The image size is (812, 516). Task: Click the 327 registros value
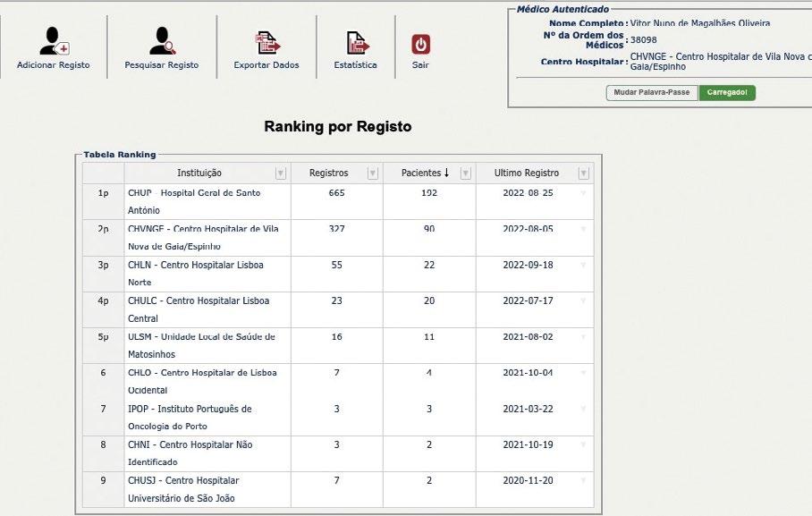click(336, 228)
